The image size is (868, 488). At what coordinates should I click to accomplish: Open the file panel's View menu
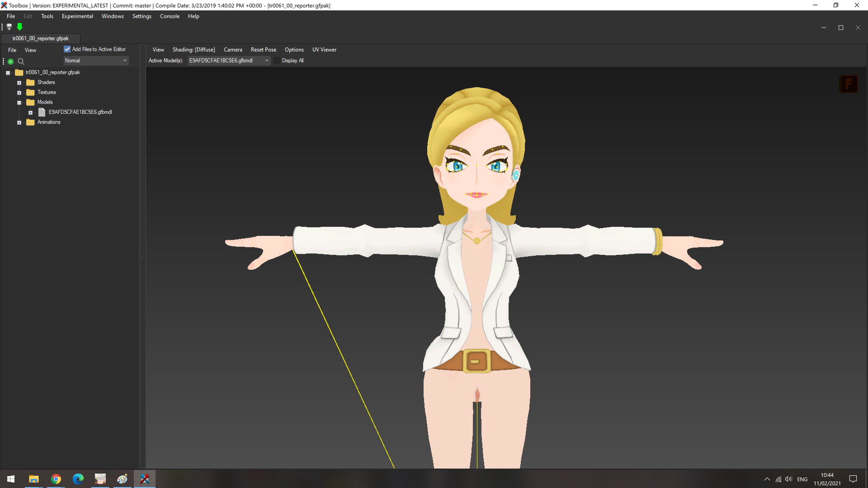[x=30, y=50]
